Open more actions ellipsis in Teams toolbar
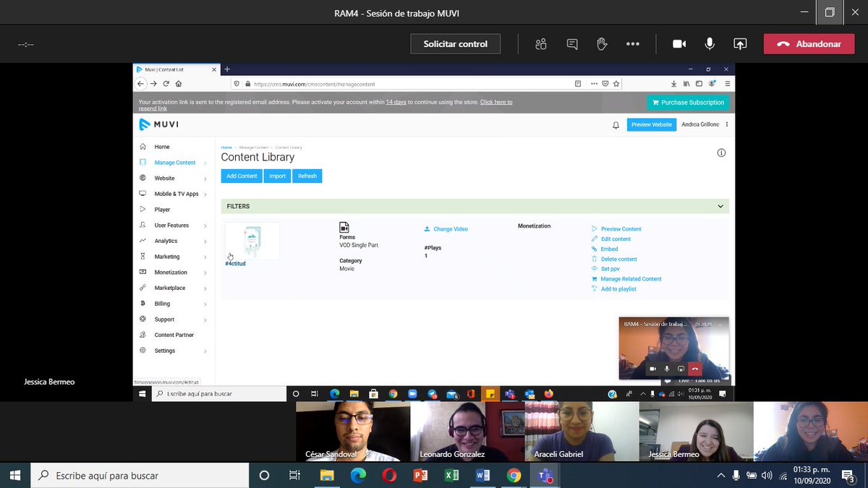The width and height of the screenshot is (868, 488). 633,44
